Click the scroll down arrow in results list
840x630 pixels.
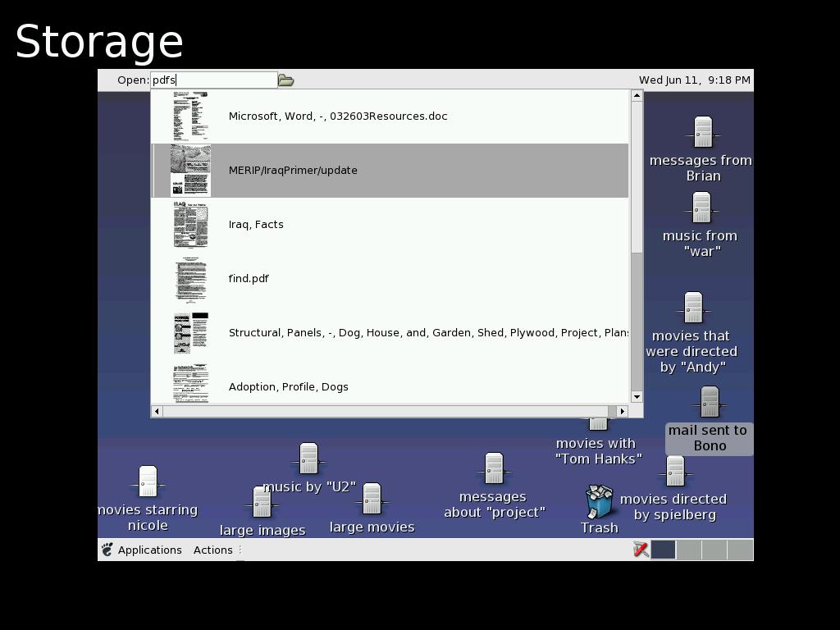point(636,397)
